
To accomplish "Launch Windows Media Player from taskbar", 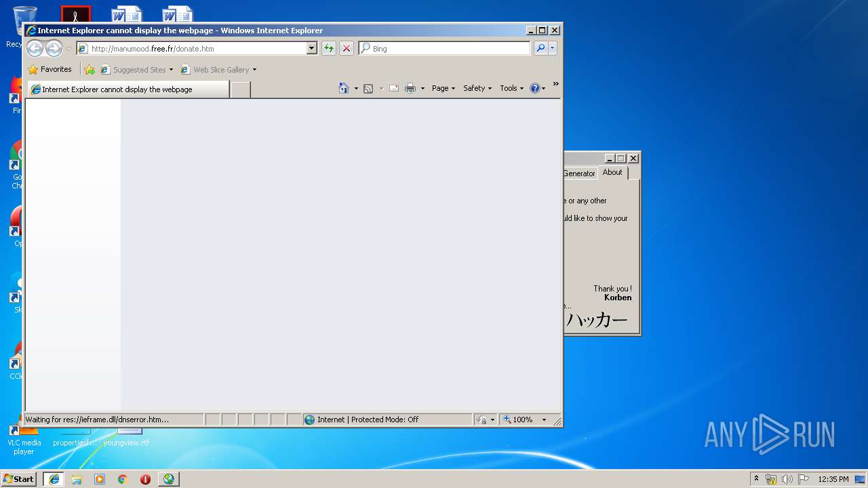I will [100, 479].
